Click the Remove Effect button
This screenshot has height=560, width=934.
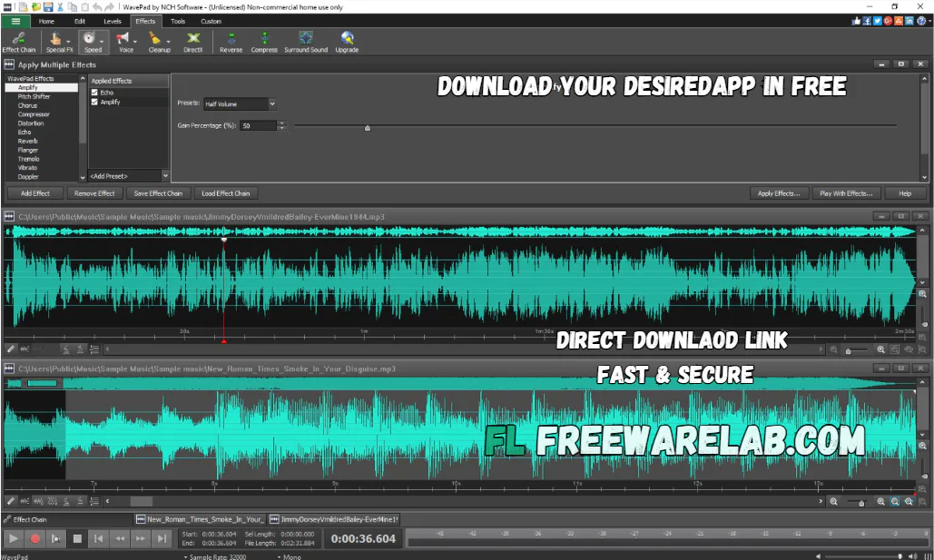tap(94, 193)
